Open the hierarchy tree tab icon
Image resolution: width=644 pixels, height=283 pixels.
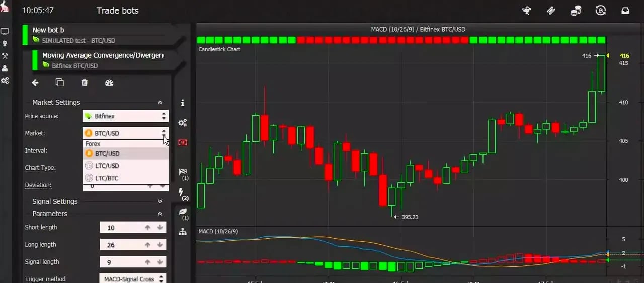pos(183,232)
